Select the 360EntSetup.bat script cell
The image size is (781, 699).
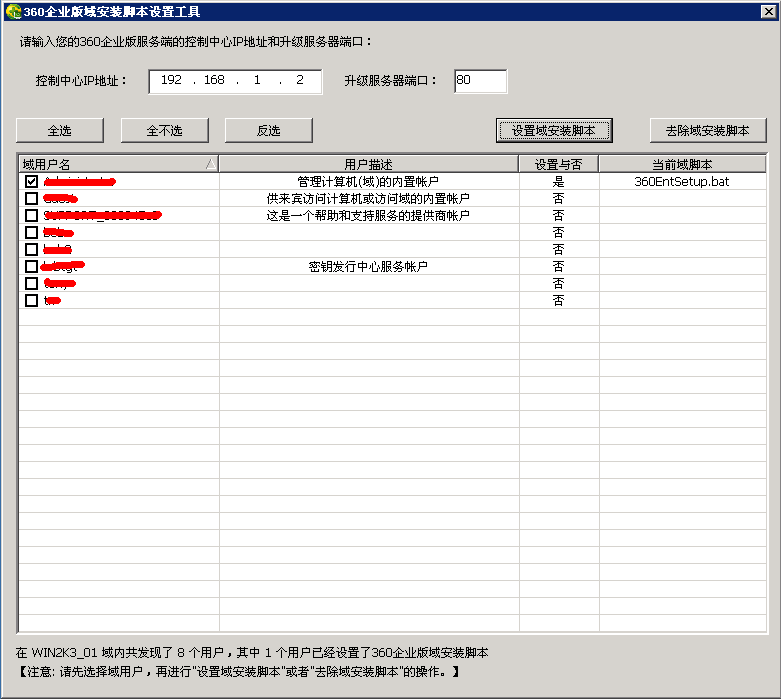pyautogui.click(x=682, y=182)
